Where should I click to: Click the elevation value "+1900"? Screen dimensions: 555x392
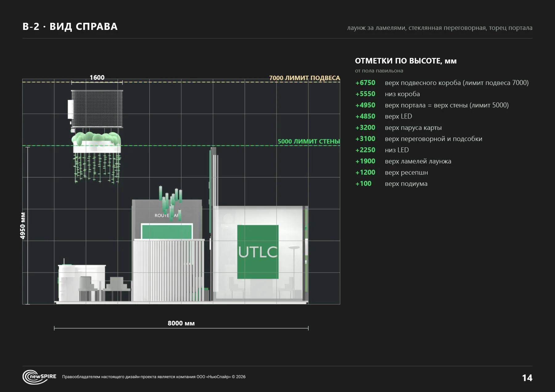(x=365, y=161)
